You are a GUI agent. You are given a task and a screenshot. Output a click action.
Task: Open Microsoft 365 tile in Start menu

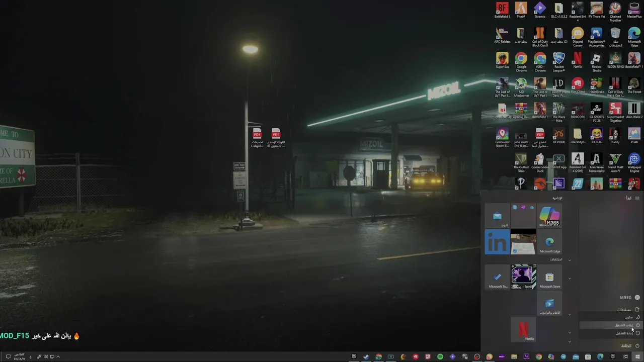tap(549, 216)
